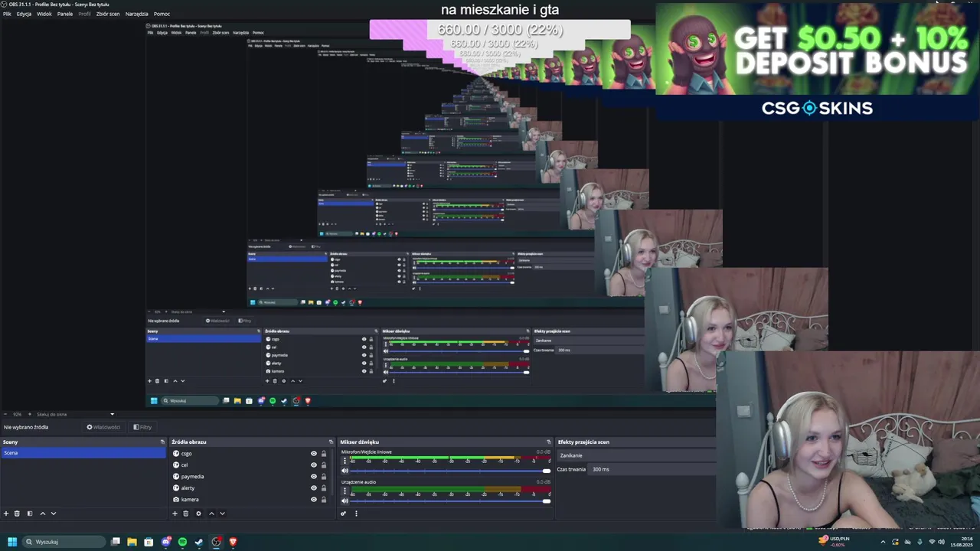Image resolution: width=980 pixels, height=551 pixels.
Task: Undock the Sceny panel with its pop-out icon
Action: [162, 442]
